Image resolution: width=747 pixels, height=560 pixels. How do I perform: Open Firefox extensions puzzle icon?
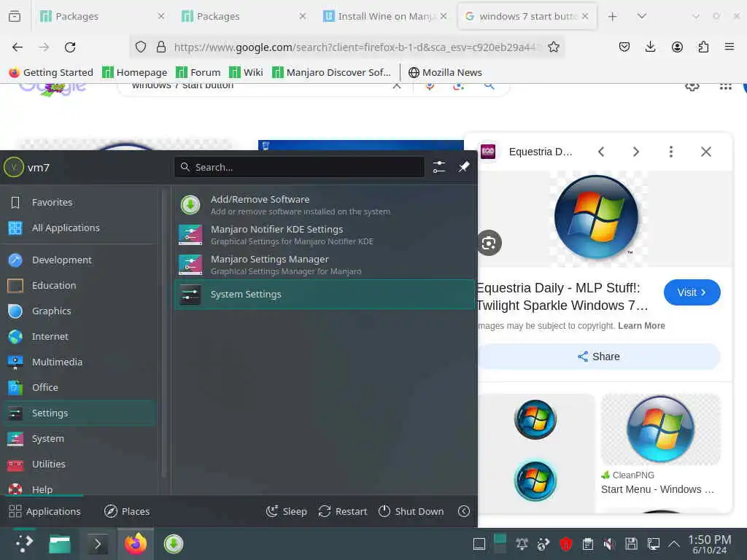703,47
